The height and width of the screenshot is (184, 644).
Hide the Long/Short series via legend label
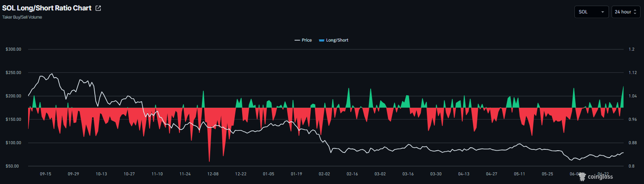pyautogui.click(x=337, y=40)
